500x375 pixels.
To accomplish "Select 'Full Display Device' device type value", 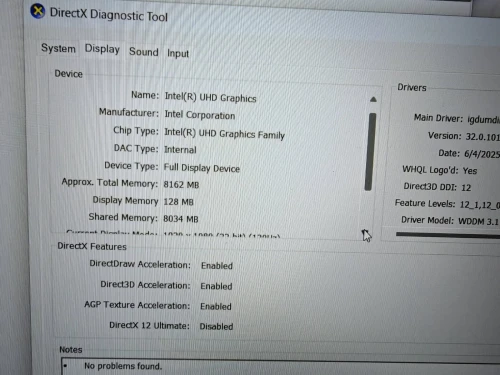I will coord(201,168).
